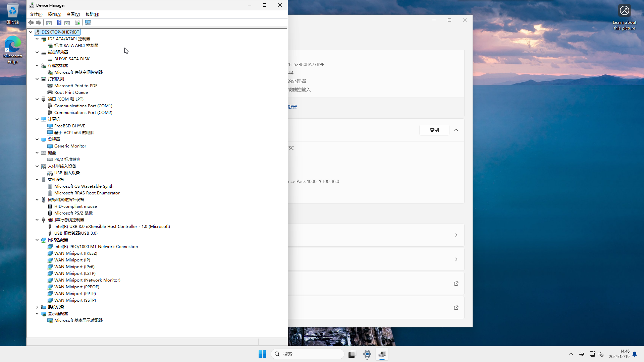
Task: Open the 14:46 clock on the taskbar
Action: pyautogui.click(x=619, y=354)
